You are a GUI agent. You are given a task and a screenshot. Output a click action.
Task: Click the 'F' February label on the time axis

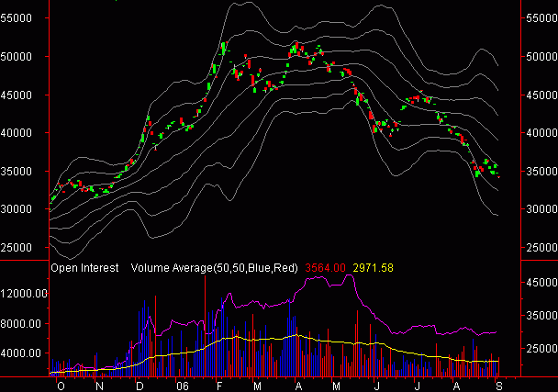(x=218, y=386)
